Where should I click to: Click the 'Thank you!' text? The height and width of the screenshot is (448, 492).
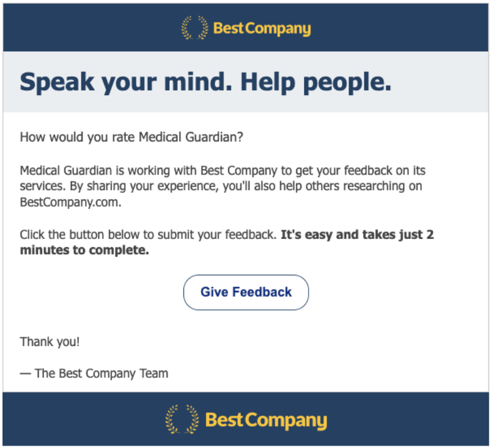pyautogui.click(x=49, y=342)
